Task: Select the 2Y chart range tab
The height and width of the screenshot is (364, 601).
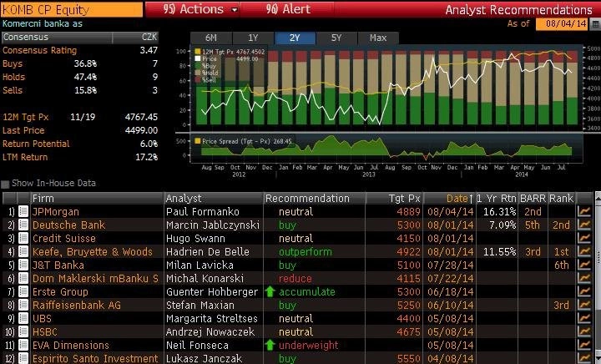Action: point(295,38)
